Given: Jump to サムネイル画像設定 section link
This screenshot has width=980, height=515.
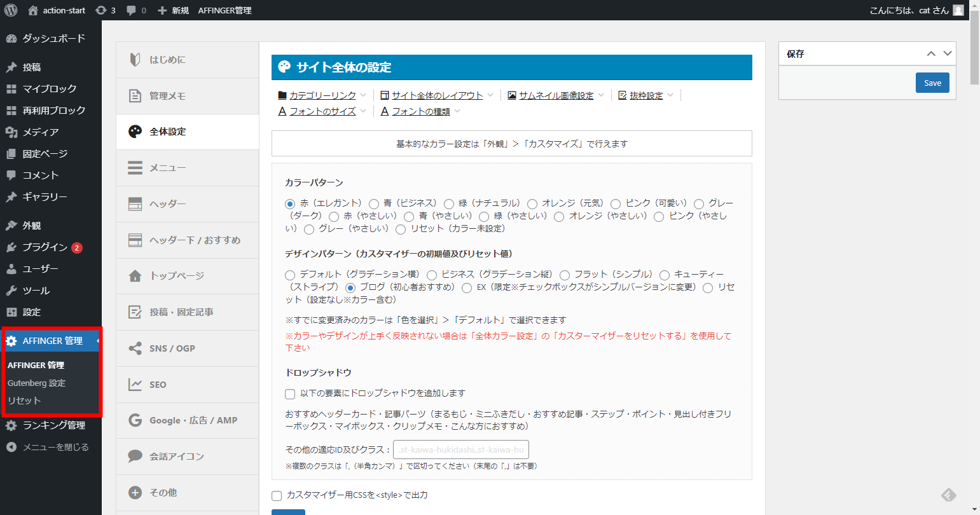Looking at the screenshot, I should [x=556, y=95].
